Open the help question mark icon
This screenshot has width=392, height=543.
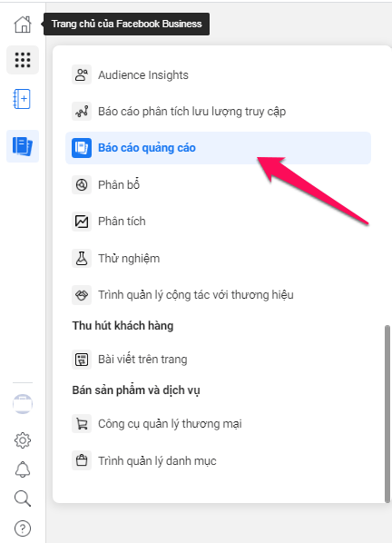click(x=23, y=528)
